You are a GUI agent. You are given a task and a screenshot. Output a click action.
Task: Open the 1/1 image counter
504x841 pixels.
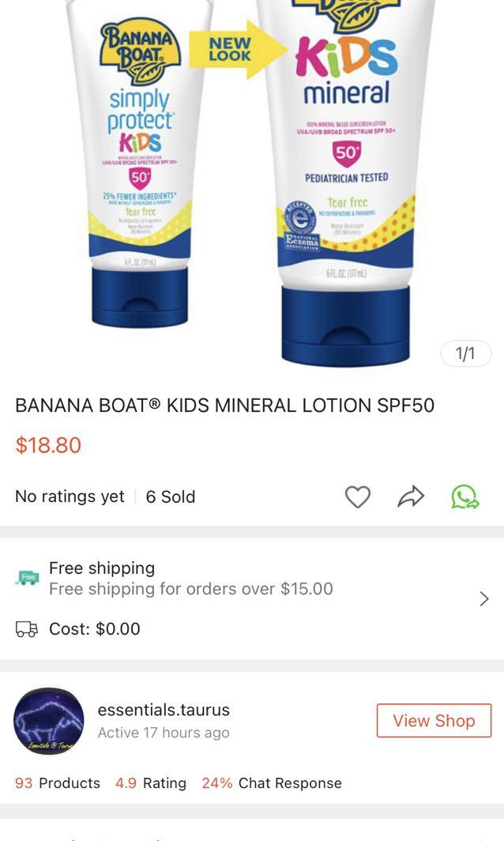point(465,354)
